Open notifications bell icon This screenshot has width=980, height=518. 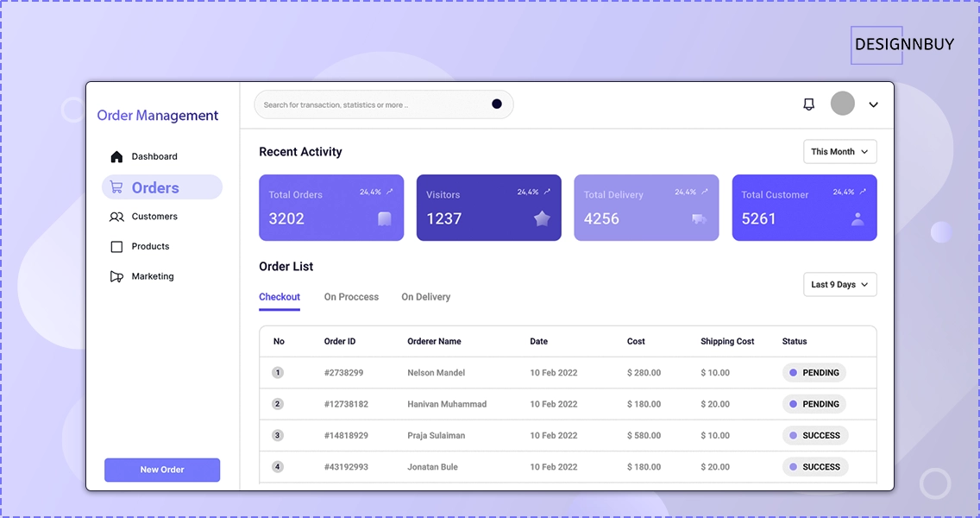click(808, 104)
